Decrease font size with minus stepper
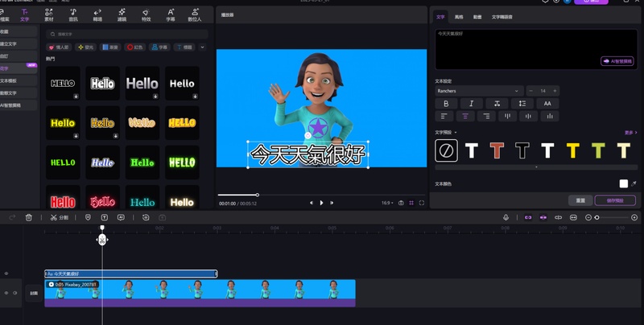The height and width of the screenshot is (325, 644). 530,91
